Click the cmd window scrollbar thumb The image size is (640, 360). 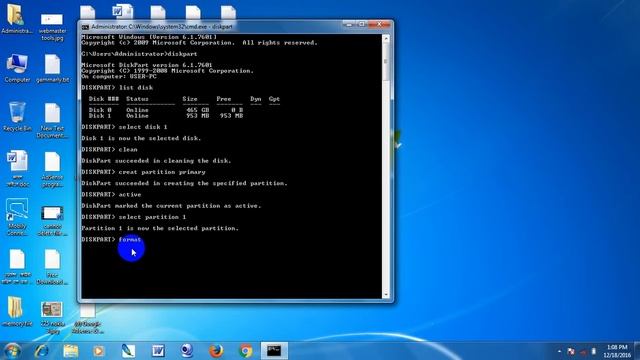[386, 61]
